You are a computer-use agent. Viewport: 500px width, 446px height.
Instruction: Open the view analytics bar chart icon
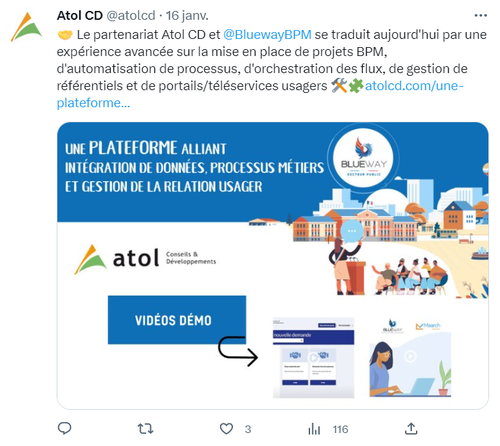(x=314, y=429)
